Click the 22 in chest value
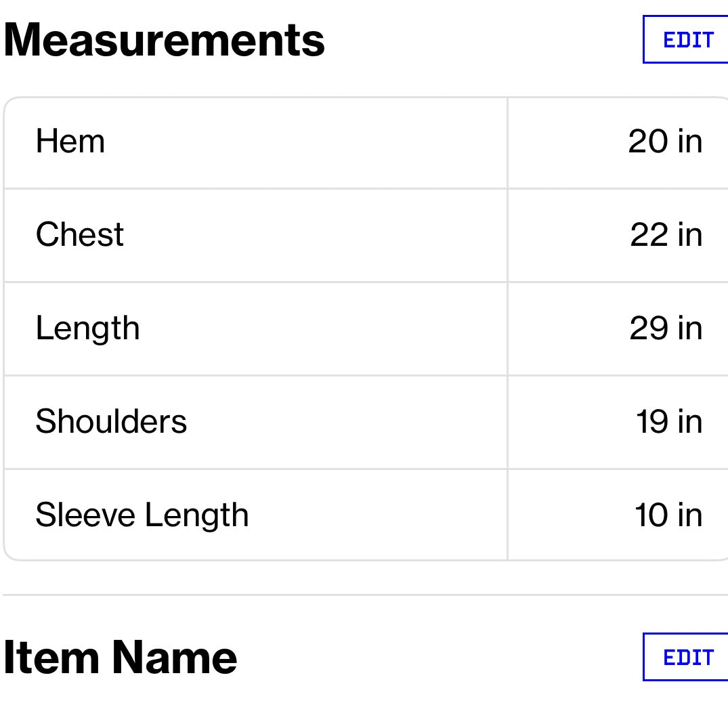 click(x=666, y=235)
